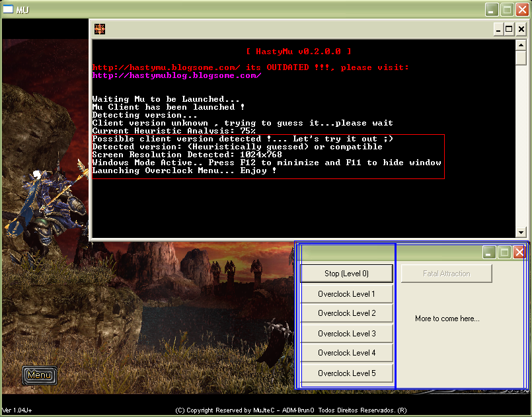Click 'Client version unknown' console line
The height and width of the screenshot is (417, 532).
coord(243,123)
